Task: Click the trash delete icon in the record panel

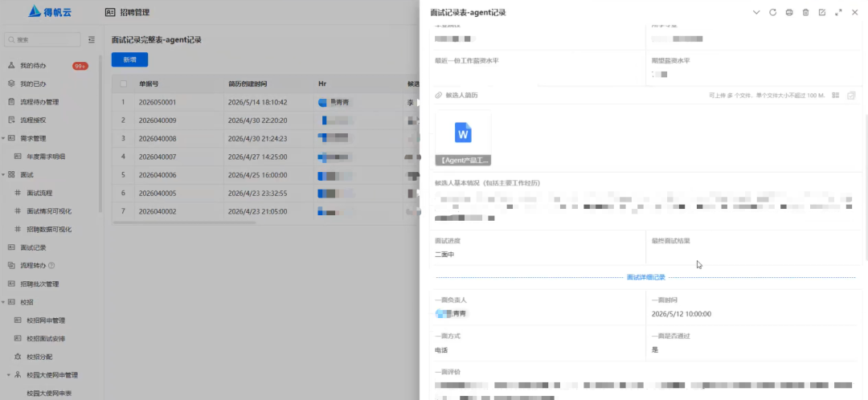Action: (805, 12)
